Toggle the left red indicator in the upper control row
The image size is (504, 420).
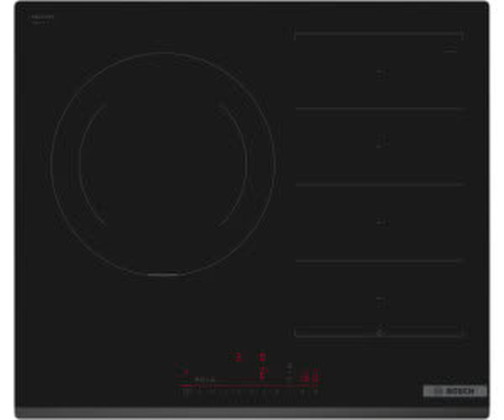click(239, 357)
